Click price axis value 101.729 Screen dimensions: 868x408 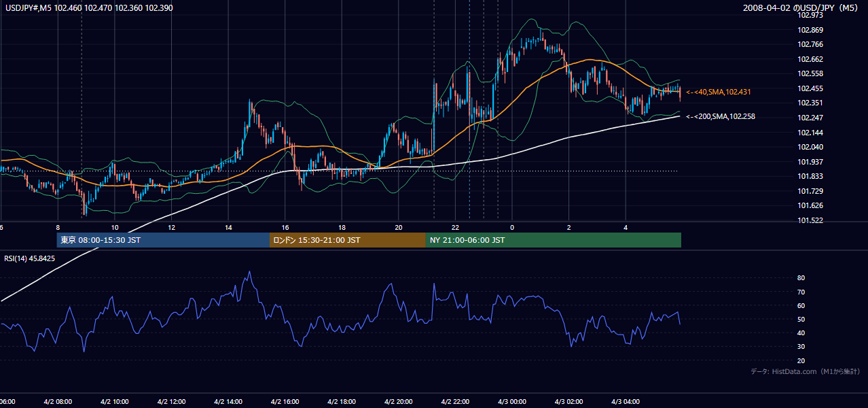(x=812, y=191)
